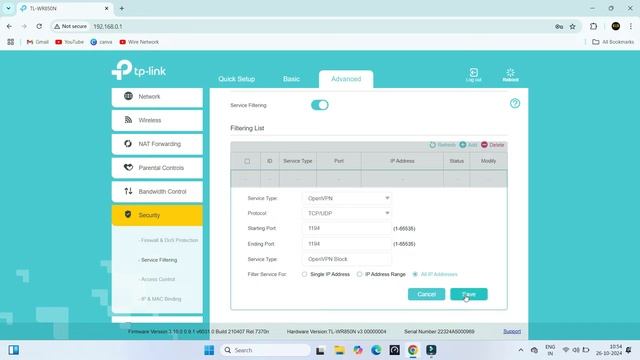640x360 pixels.
Task: Open the Wireless menu
Action: (x=157, y=120)
